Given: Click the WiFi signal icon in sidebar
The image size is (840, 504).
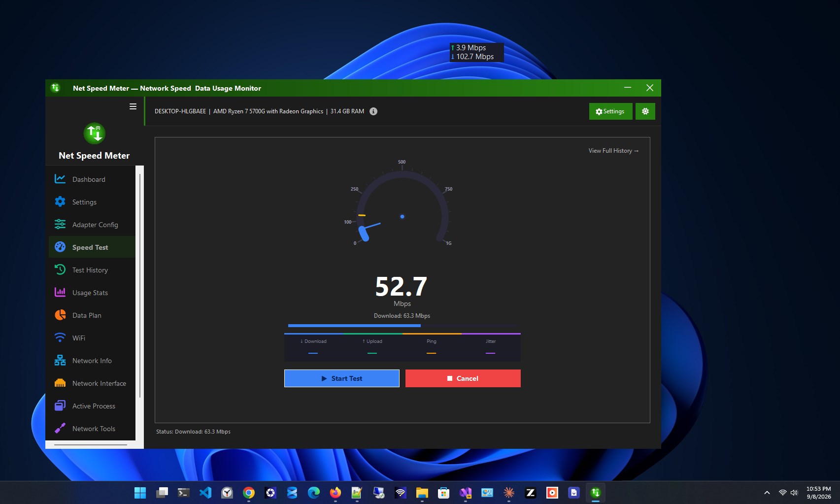Looking at the screenshot, I should [x=60, y=337].
